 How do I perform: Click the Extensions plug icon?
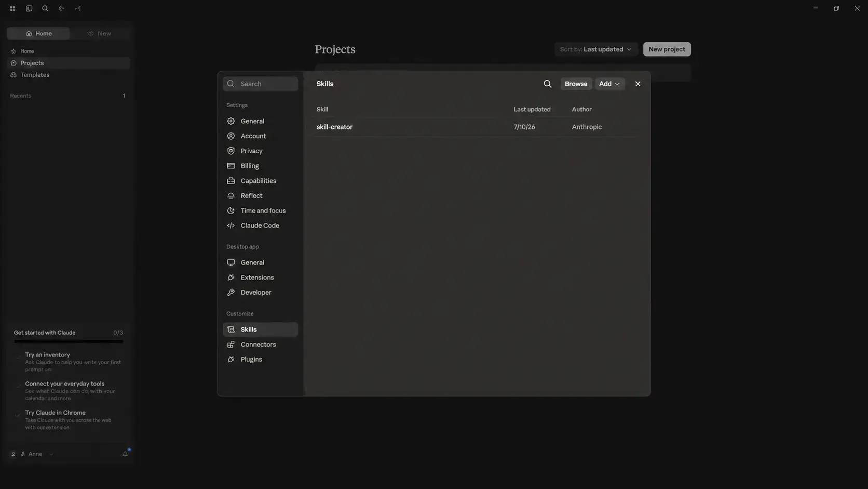pos(231,277)
